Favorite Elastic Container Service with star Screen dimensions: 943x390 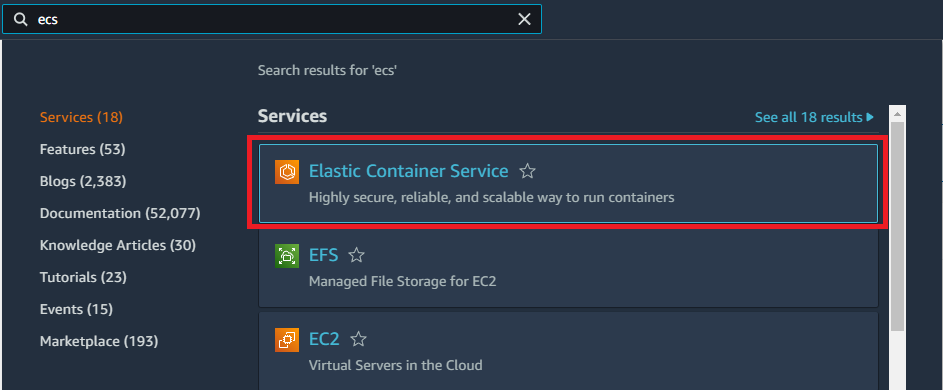(x=527, y=172)
